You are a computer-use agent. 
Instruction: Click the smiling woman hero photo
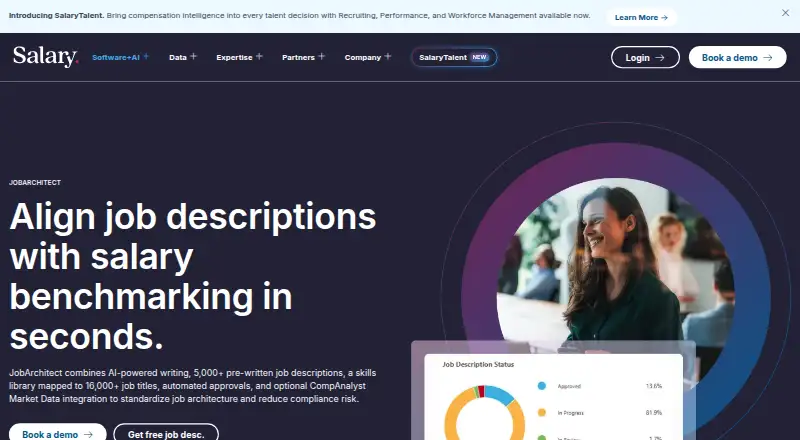coord(616,265)
